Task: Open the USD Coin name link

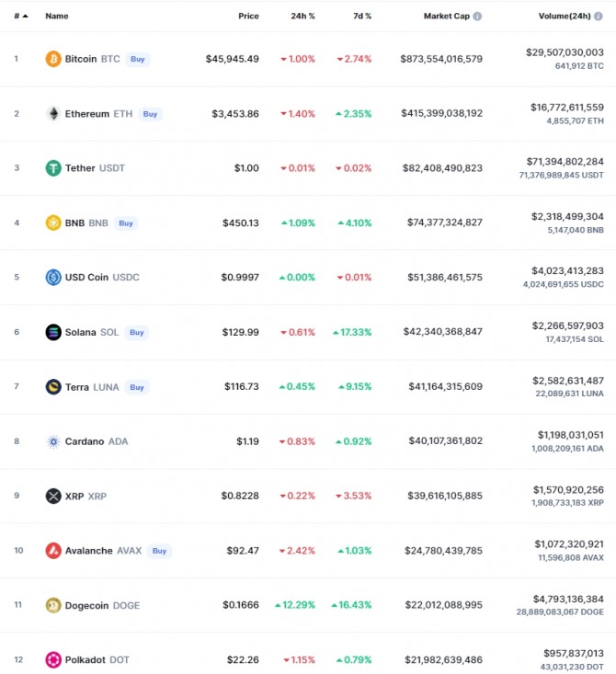Action: click(86, 278)
